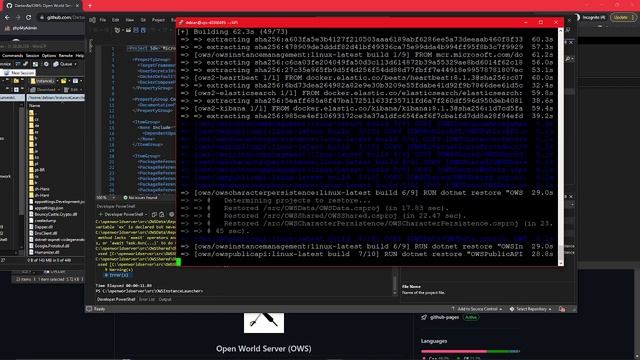640x360 pixels.
Task: Click the copy icon in Developer PowerShell toolbar
Action: (154, 214)
